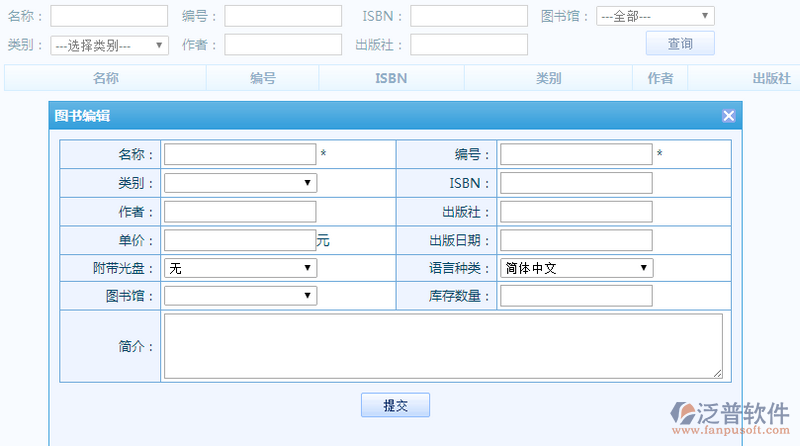This screenshot has width=800, height=446.
Task: Click the 提交 submit button
Action: (x=395, y=405)
